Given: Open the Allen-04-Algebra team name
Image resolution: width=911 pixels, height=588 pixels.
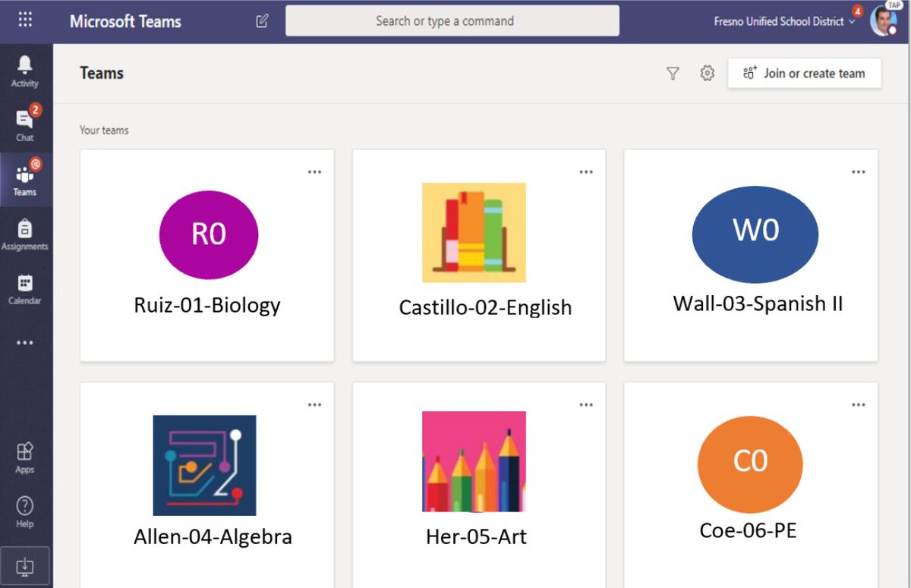Looking at the screenshot, I should pyautogui.click(x=213, y=537).
